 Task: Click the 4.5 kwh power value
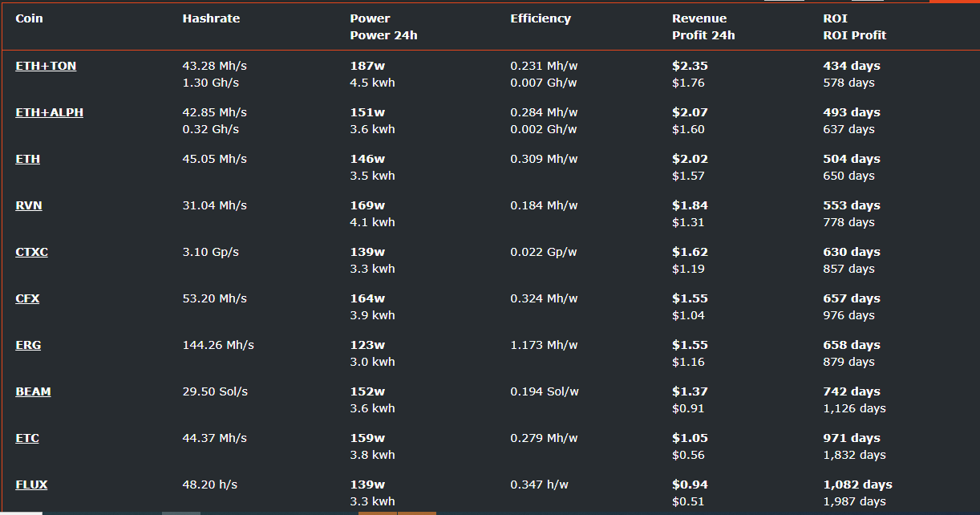pos(373,83)
